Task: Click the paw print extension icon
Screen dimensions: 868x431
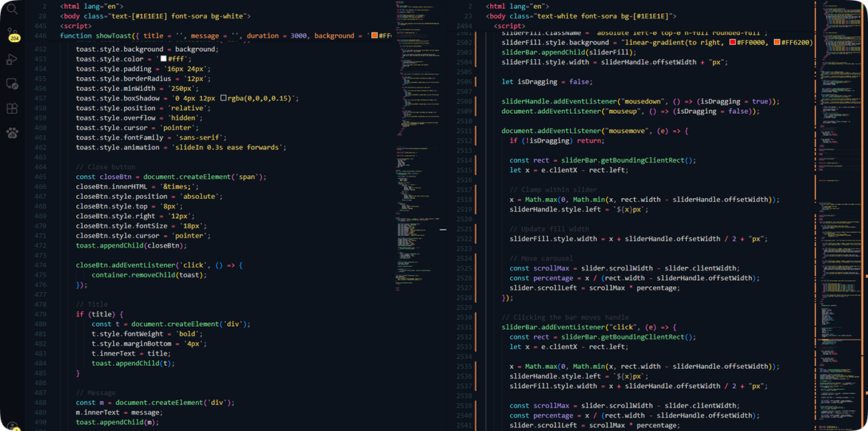Action: click(x=12, y=133)
